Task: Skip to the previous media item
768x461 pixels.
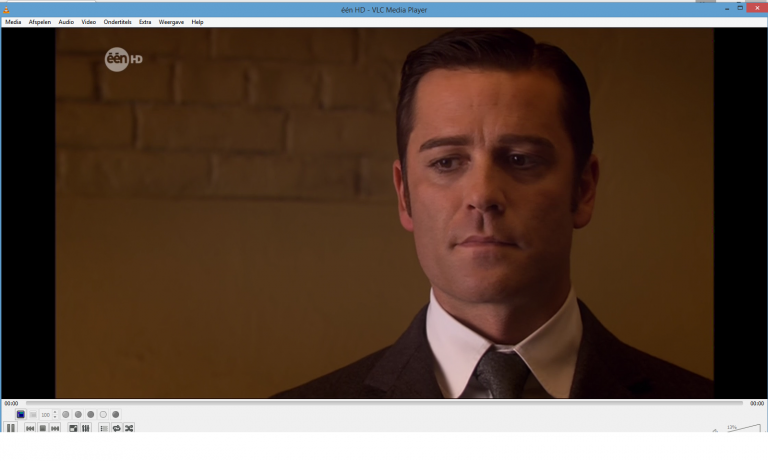Action: (30, 428)
